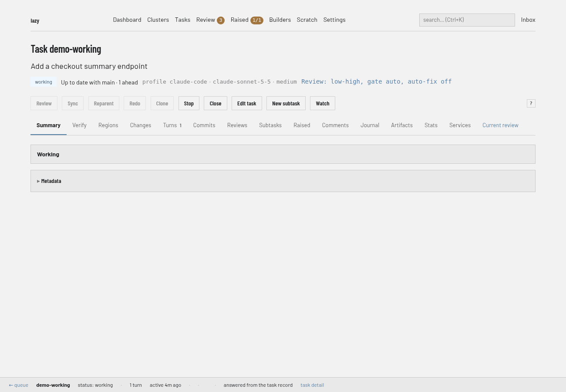Go to the Dashboard page
The width and height of the screenshot is (566, 392).
click(x=127, y=20)
